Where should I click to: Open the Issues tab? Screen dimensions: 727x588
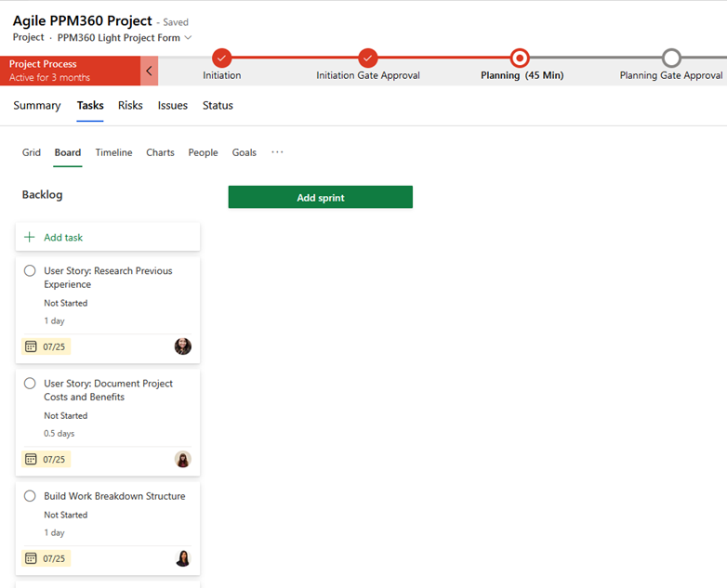tap(173, 106)
